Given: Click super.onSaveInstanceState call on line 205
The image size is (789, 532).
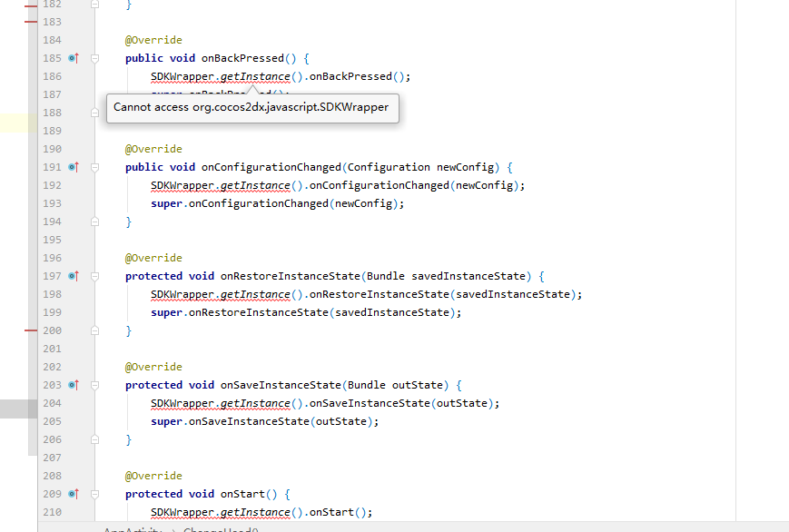Looking at the screenshot, I should [x=265, y=422].
